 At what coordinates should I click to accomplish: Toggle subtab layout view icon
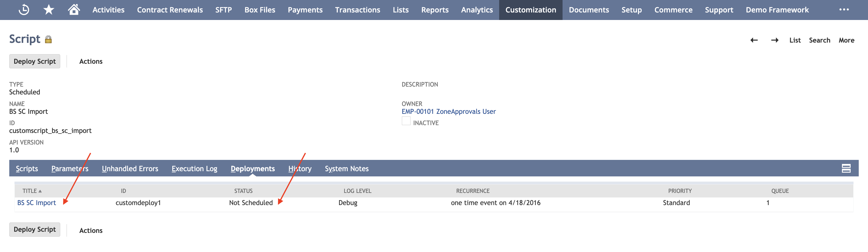pos(846,168)
